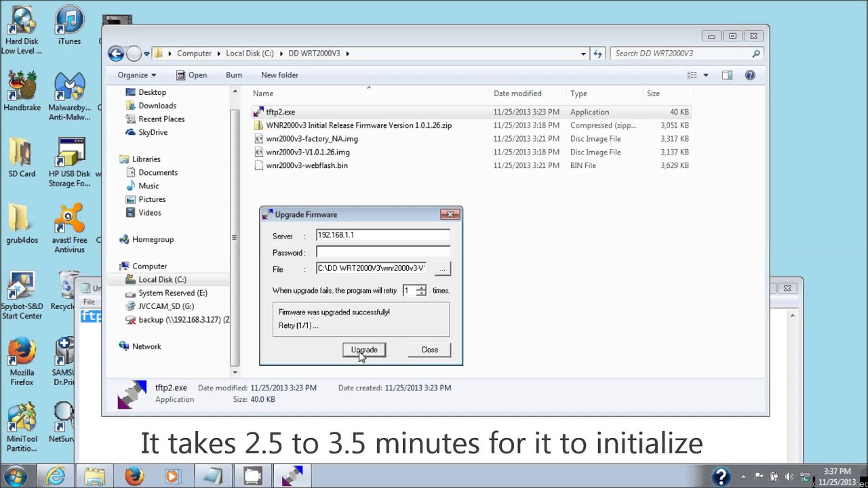The image size is (868, 488).
Task: Expand Local Disk (C:) breadcrumb arrow
Action: click(280, 54)
